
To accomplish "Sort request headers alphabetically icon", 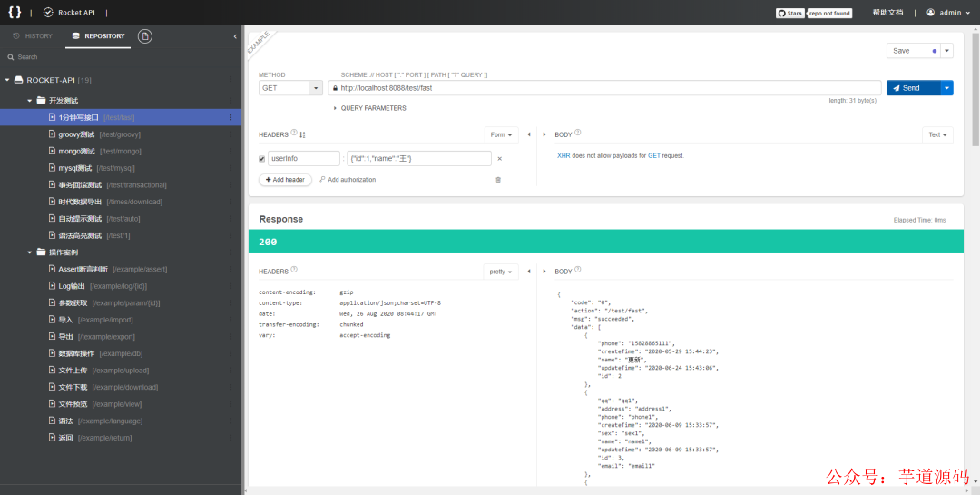I will pyautogui.click(x=302, y=134).
